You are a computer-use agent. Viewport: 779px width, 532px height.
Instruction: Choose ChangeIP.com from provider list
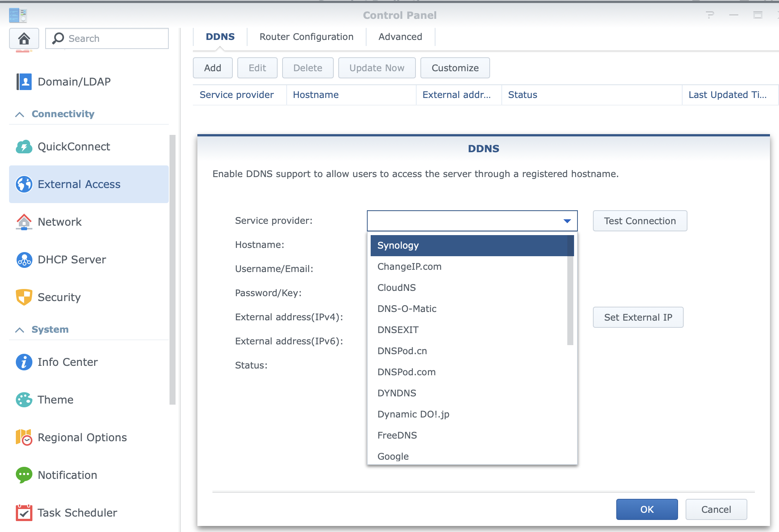469,267
